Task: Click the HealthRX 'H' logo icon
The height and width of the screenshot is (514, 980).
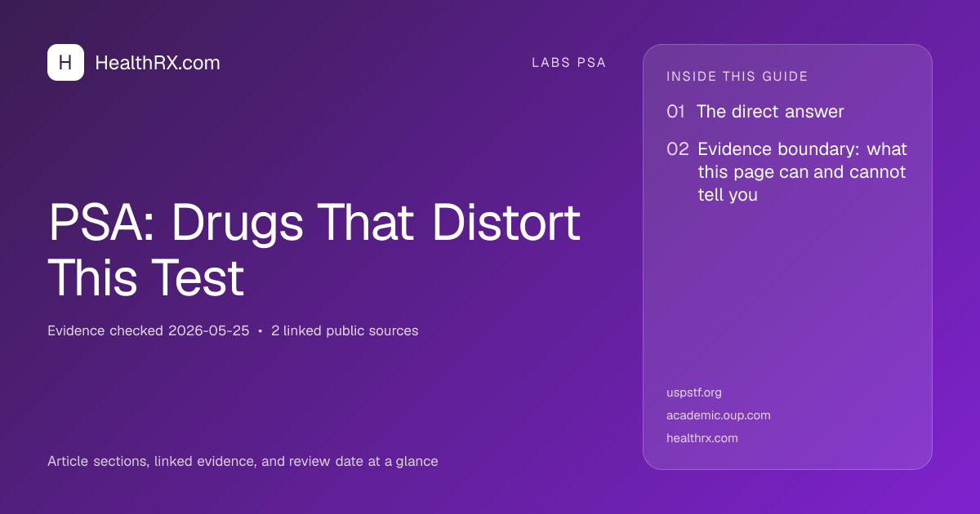Action: (65, 63)
